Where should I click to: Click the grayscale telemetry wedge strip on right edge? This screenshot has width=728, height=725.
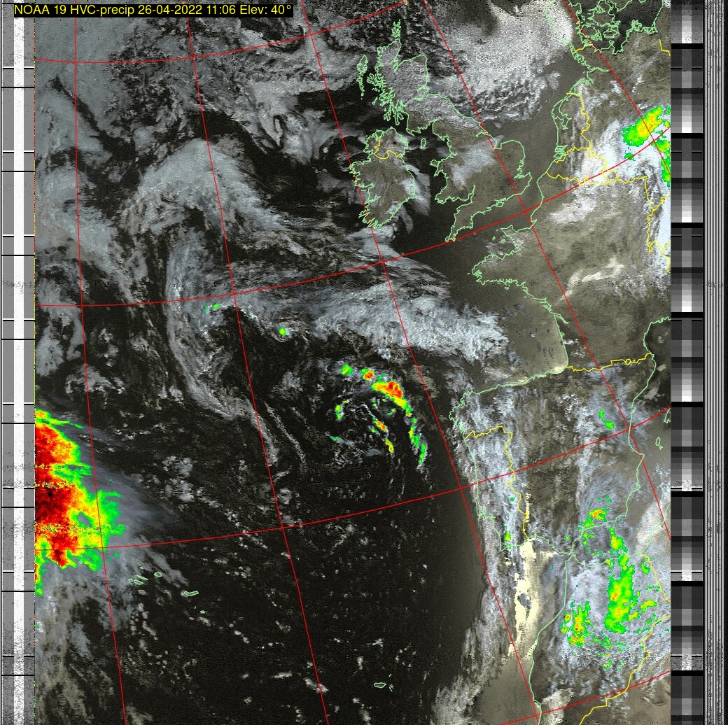[687, 350]
